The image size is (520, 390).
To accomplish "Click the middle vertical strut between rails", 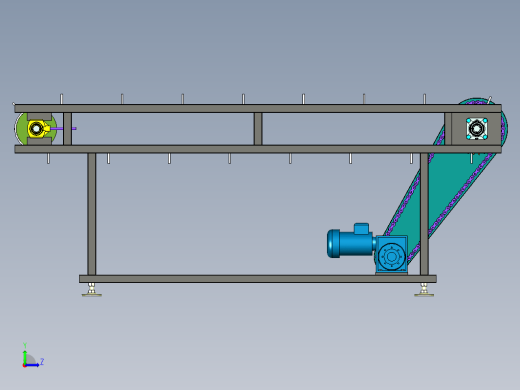I will 258,129.
